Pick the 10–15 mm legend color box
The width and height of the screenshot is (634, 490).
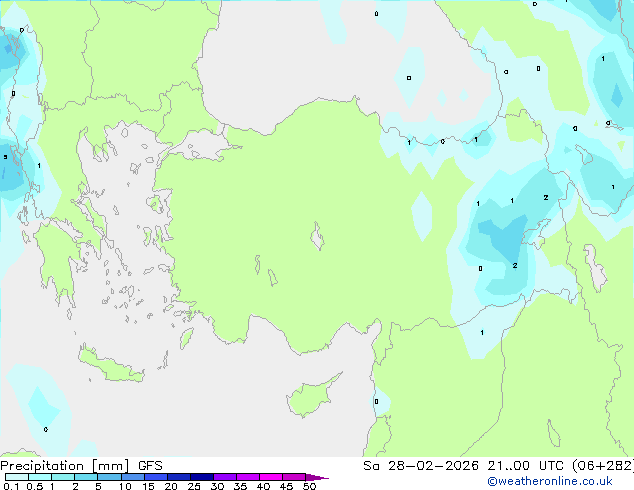[x=132, y=477]
